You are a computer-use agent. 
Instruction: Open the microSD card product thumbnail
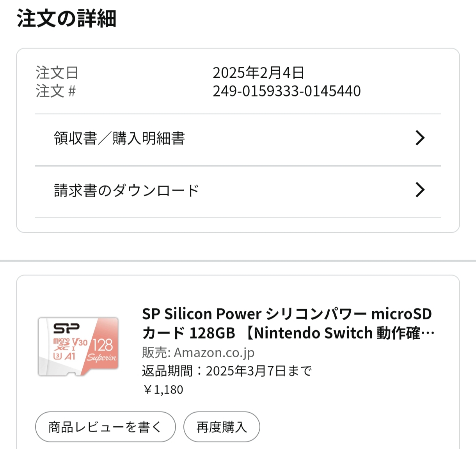coord(78,347)
